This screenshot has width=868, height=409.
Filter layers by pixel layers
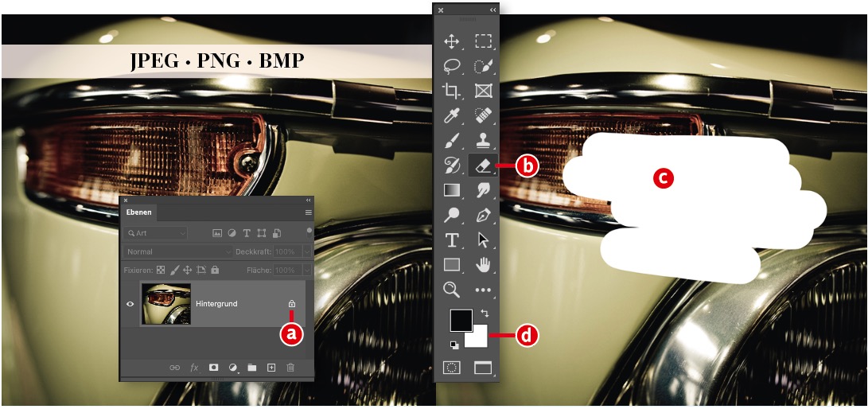(x=217, y=234)
